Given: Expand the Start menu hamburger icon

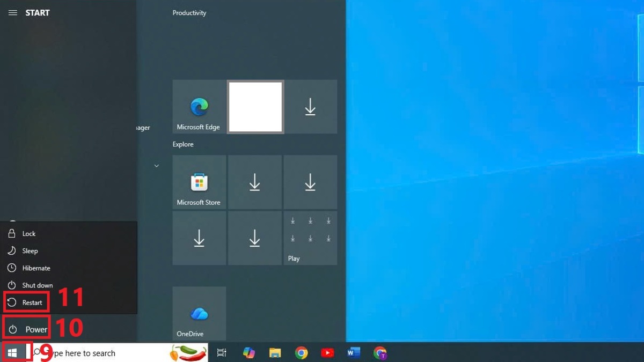Looking at the screenshot, I should 12,12.
